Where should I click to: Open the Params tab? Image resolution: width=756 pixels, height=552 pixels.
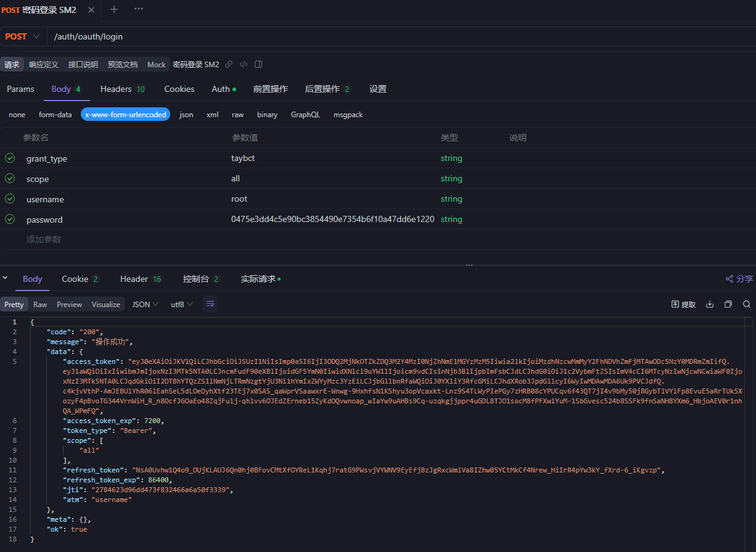pos(20,89)
